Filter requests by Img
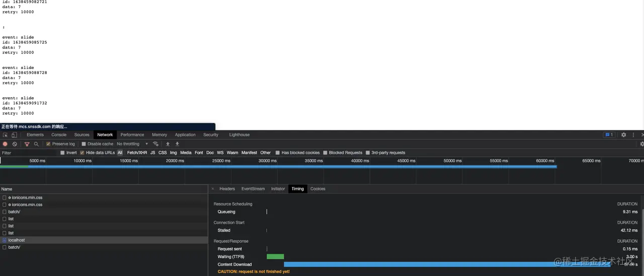 [x=174, y=153]
